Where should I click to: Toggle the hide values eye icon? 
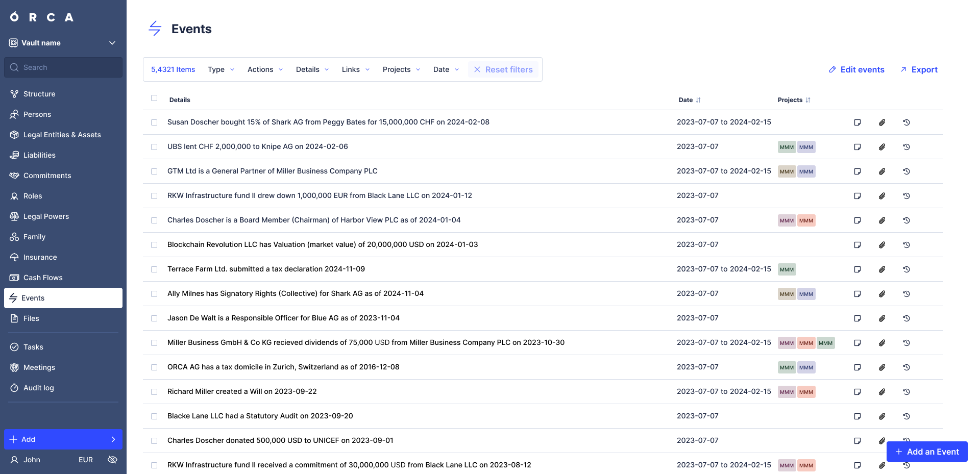[x=113, y=460]
